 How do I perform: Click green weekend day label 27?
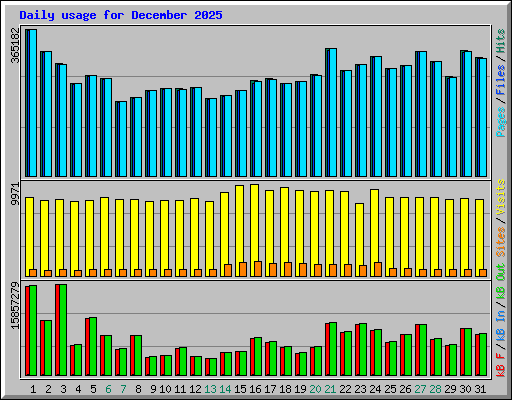(x=420, y=389)
